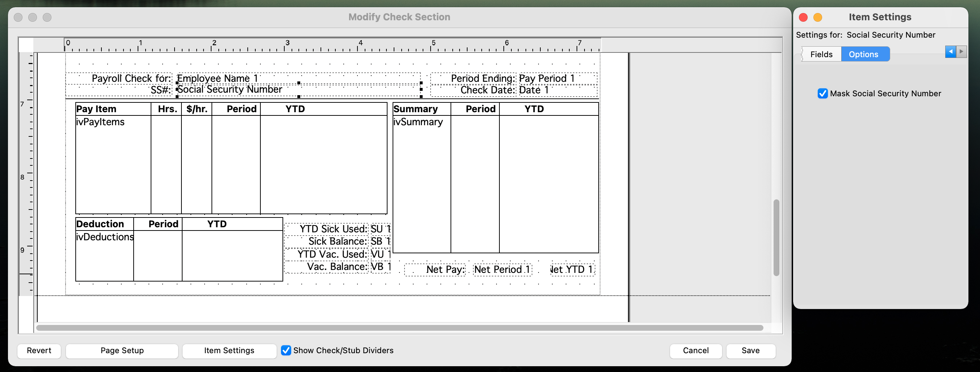Close the Item Settings panel

coord(803,17)
